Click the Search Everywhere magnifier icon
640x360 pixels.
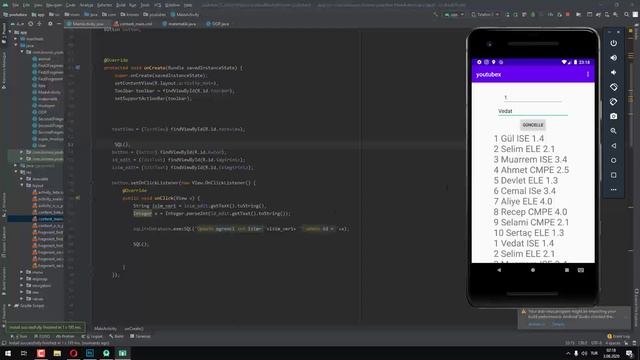(627, 14)
